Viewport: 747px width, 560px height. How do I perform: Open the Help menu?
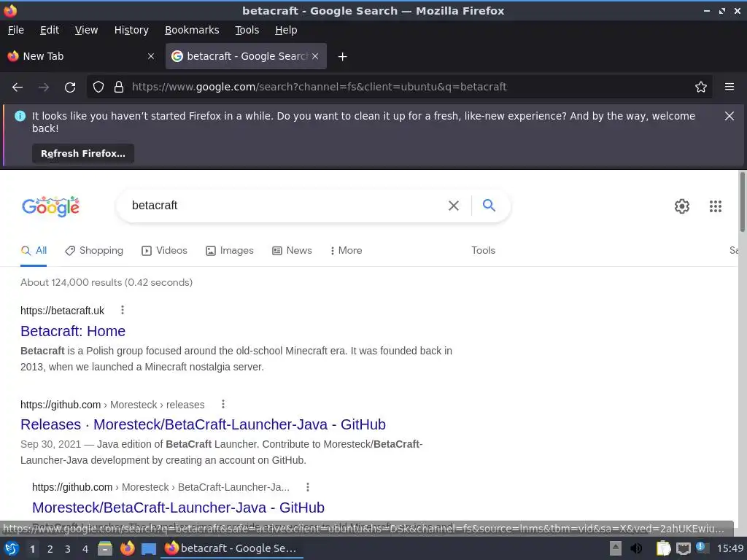[286, 30]
